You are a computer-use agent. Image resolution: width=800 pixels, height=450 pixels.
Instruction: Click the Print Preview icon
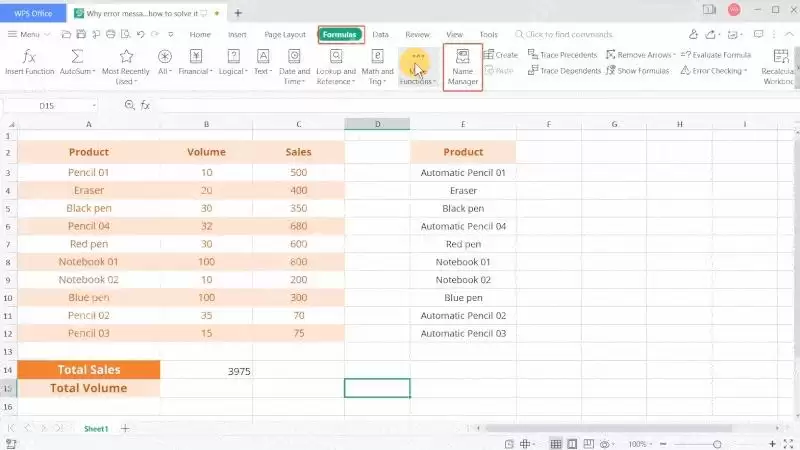point(126,34)
